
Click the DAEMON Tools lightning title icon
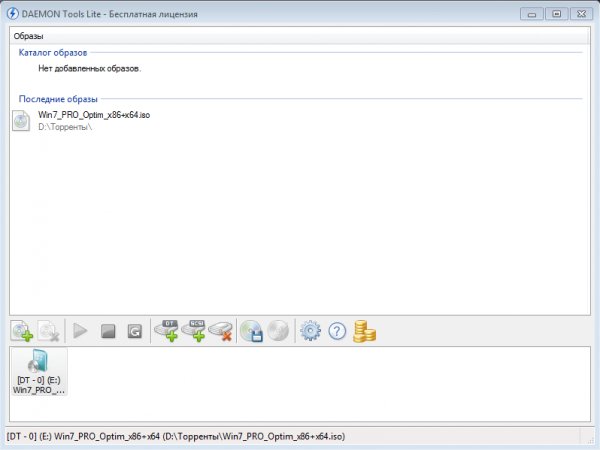click(x=13, y=14)
